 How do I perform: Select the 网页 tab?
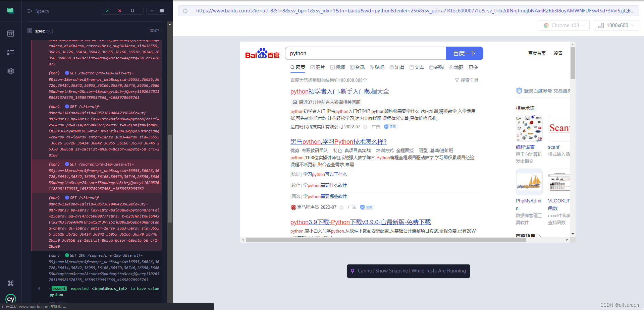298,67
